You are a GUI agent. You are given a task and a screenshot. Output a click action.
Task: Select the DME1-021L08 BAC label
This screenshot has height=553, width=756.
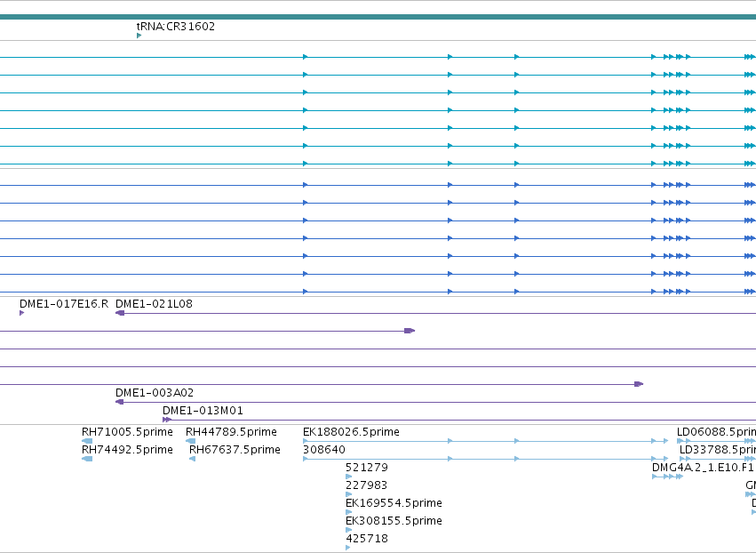tap(154, 303)
